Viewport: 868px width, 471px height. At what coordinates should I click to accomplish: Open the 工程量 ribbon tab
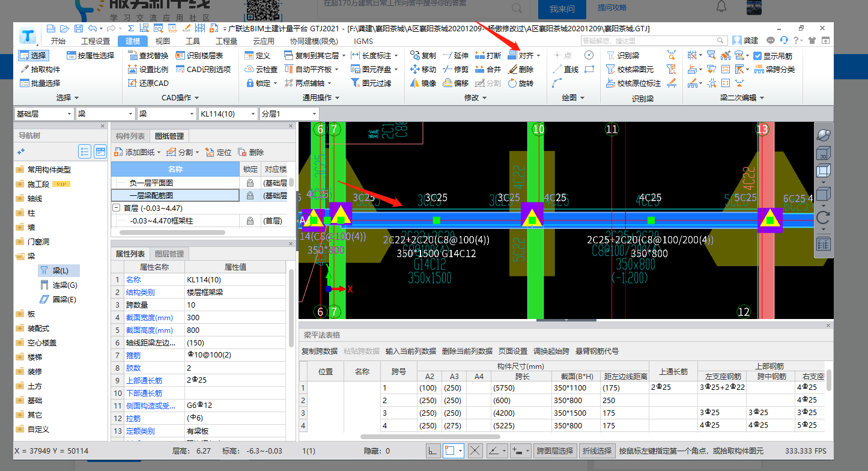click(226, 41)
